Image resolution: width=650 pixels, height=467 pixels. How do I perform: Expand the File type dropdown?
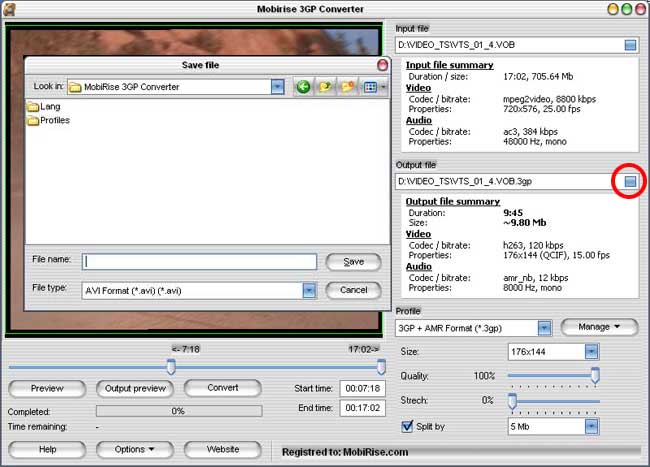[x=309, y=290]
